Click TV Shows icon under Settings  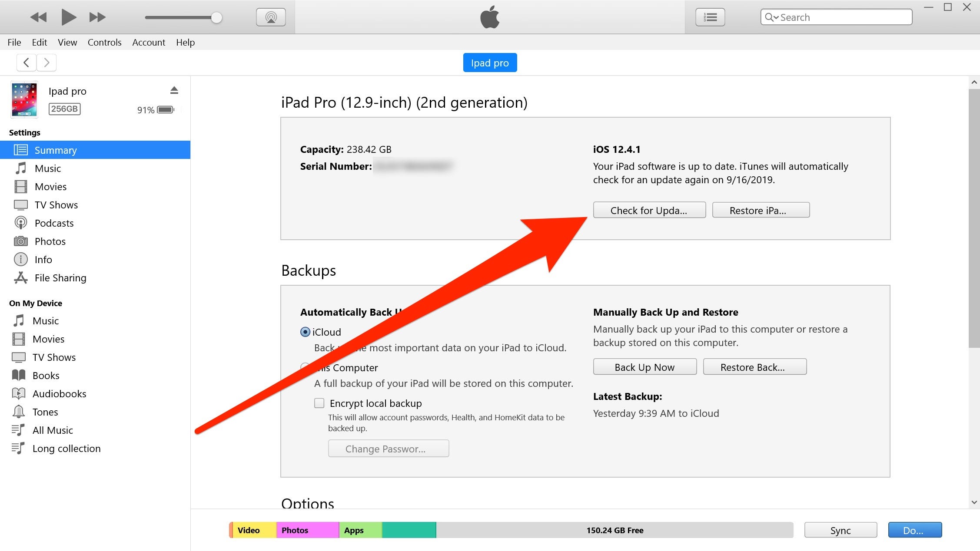20,205
